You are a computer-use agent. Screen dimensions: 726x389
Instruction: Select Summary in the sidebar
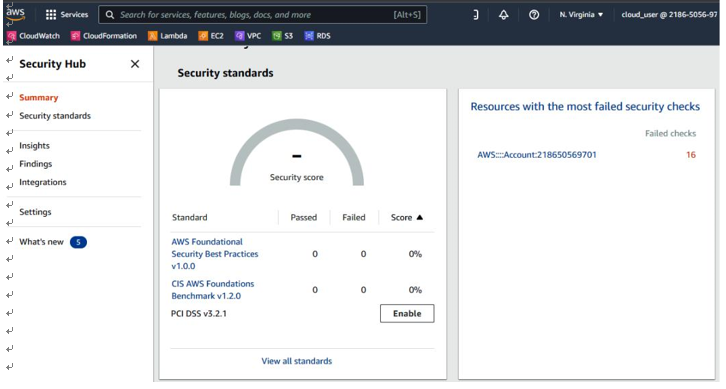coord(39,98)
